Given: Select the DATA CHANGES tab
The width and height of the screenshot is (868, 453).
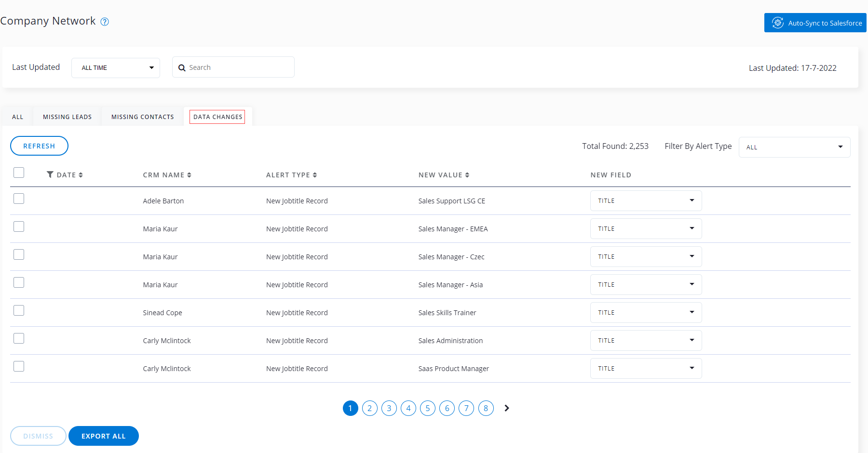Looking at the screenshot, I should (217, 117).
